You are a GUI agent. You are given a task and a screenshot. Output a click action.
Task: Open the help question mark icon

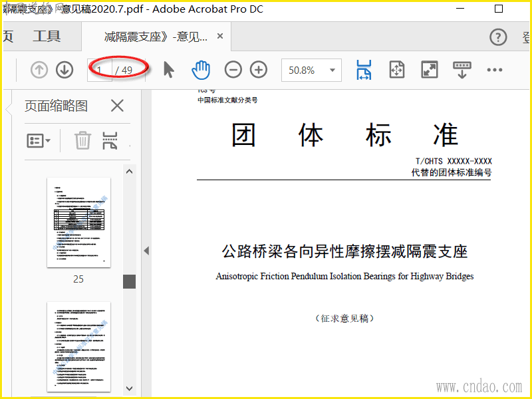(498, 37)
